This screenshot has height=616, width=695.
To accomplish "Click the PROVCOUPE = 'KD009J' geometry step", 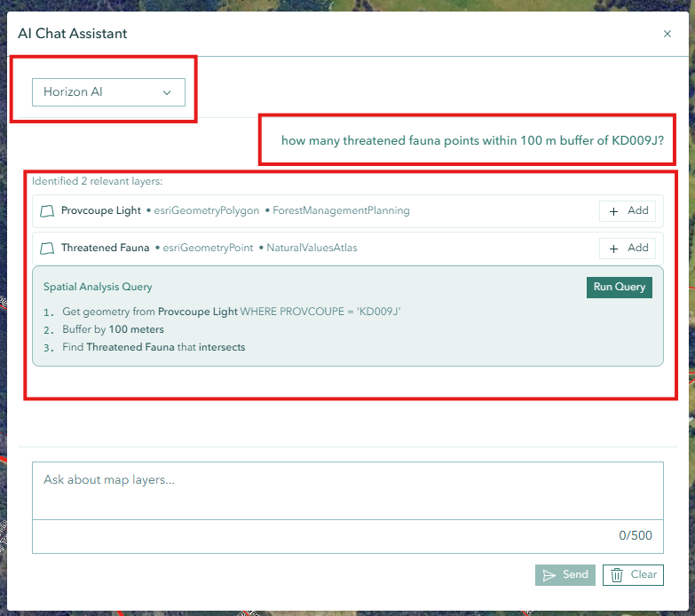I will [x=231, y=312].
